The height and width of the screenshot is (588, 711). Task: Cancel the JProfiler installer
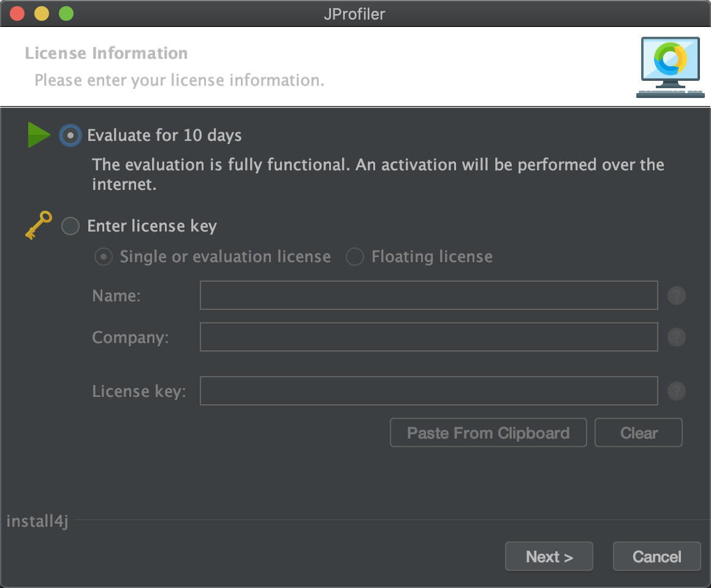656,556
